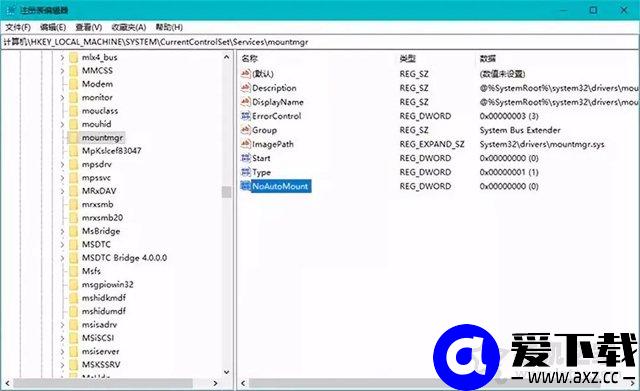Image resolution: width=640 pixels, height=391 pixels.
Task: Click the MRxDAV folder icon
Action: 73,191
